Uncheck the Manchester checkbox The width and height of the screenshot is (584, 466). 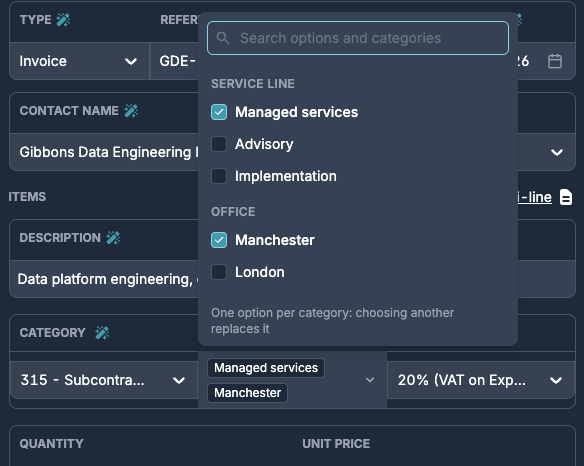[x=219, y=240]
